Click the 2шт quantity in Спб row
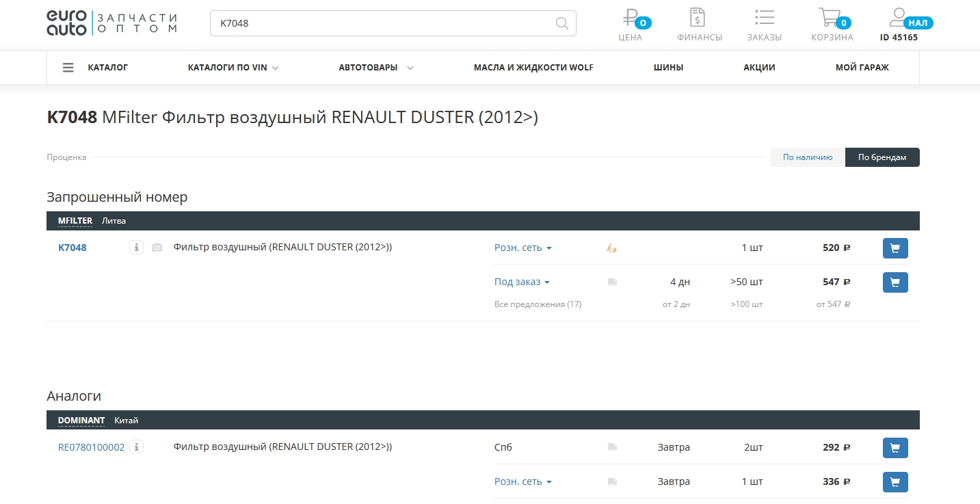The image size is (980, 504). click(754, 447)
